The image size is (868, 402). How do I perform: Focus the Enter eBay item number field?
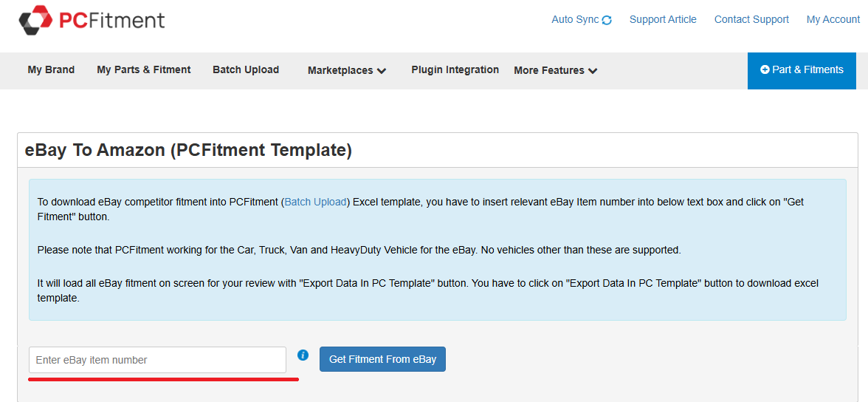158,360
